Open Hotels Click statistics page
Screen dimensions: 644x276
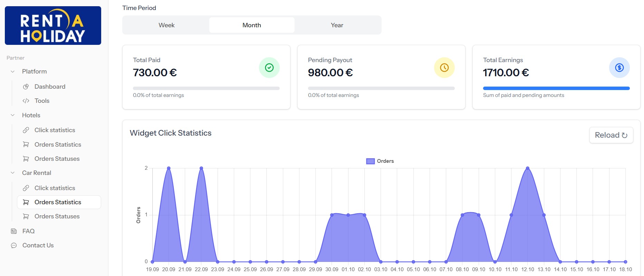[55, 130]
